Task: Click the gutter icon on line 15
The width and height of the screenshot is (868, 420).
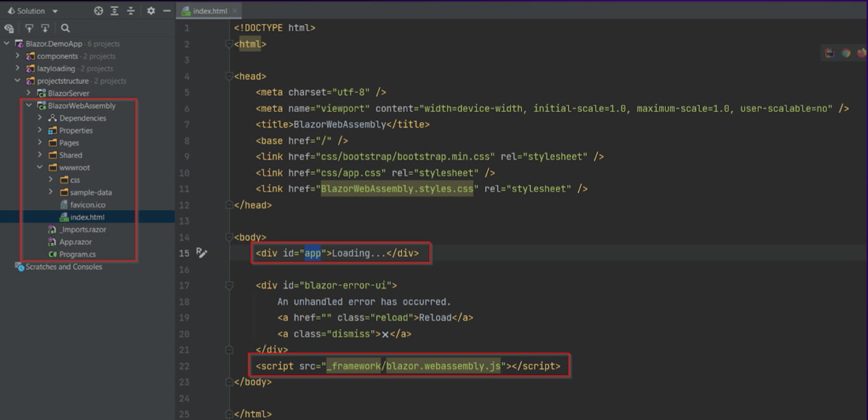Action: 201,253
